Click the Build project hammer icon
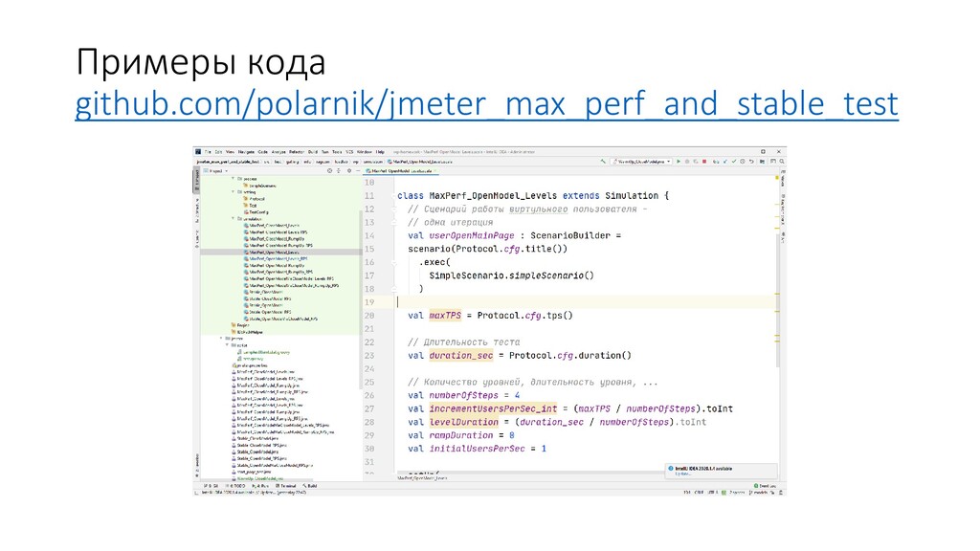This screenshot has width=980, height=551. (x=603, y=161)
